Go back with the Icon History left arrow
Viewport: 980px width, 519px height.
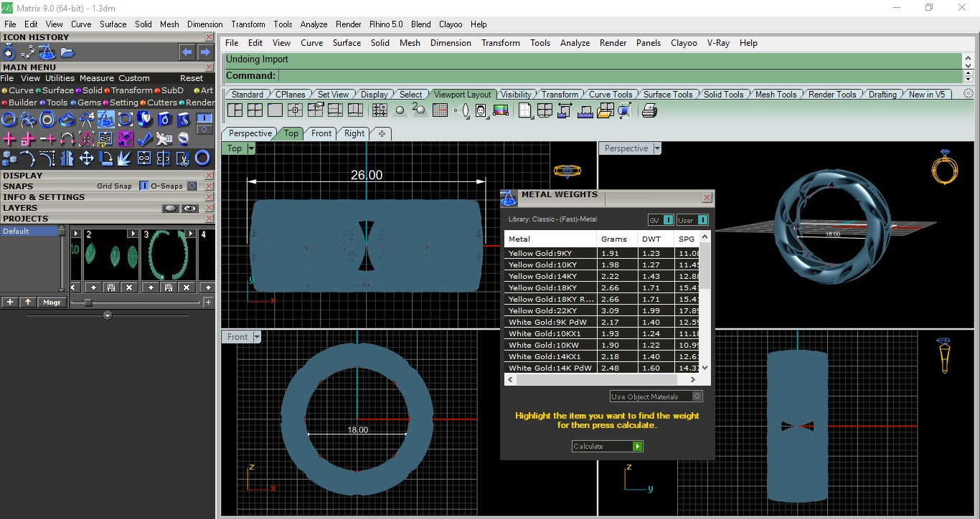[x=187, y=52]
